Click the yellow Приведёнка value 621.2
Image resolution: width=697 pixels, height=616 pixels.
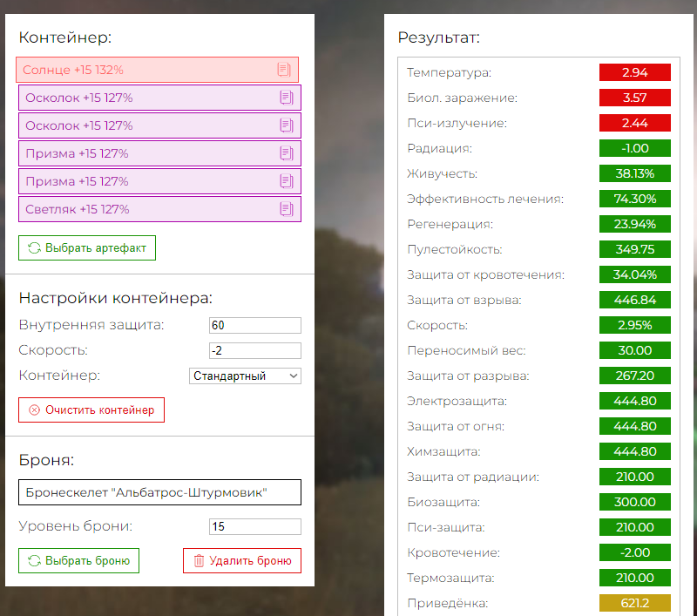[634, 603]
